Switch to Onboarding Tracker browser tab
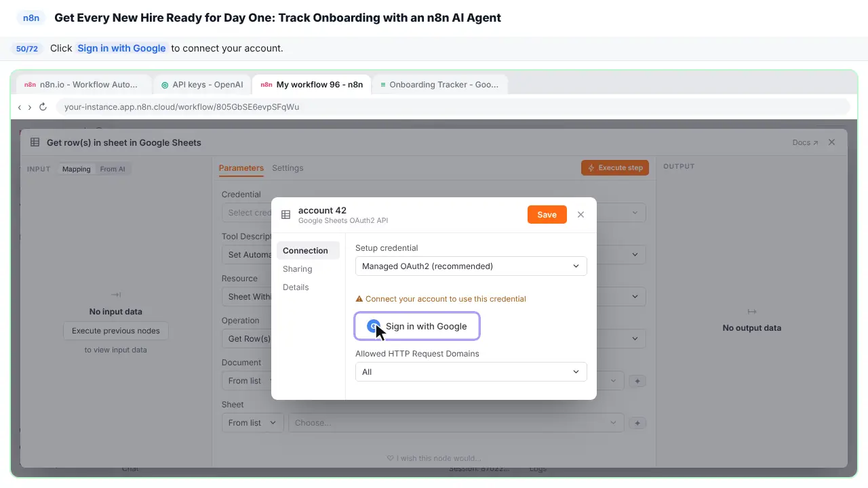The image size is (868, 488). [439, 85]
